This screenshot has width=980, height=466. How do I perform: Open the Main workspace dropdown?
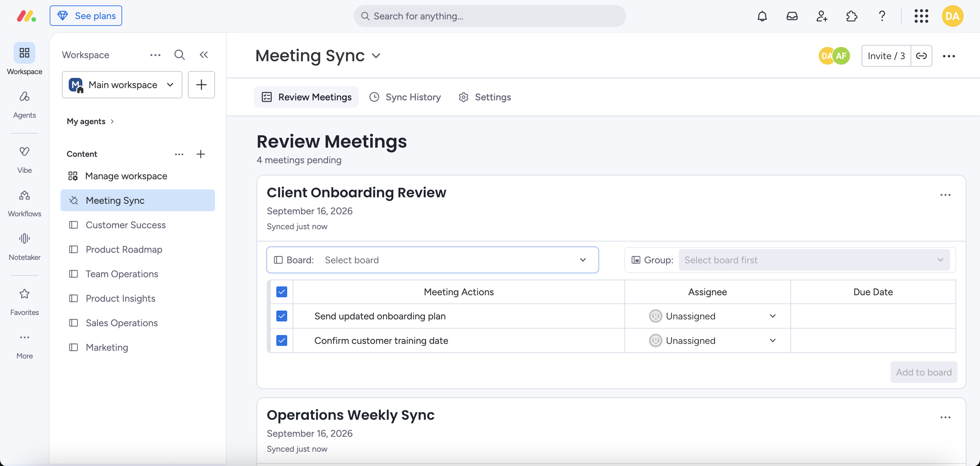pyautogui.click(x=122, y=84)
